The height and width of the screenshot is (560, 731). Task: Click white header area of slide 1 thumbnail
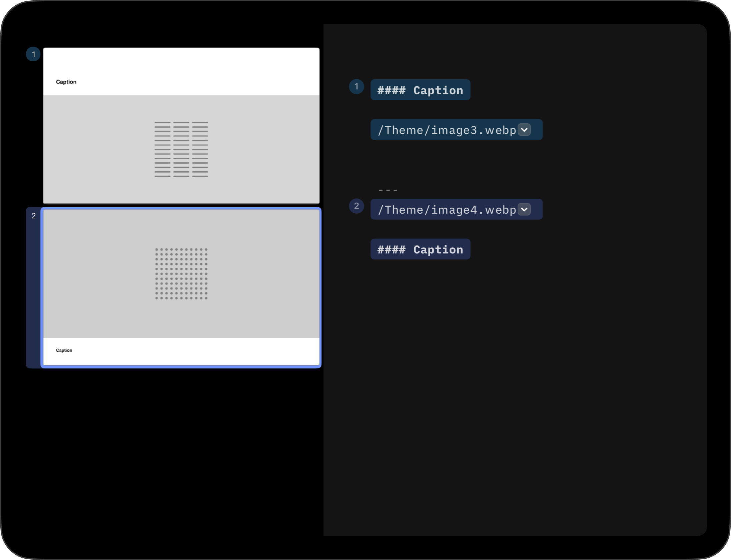(200, 67)
